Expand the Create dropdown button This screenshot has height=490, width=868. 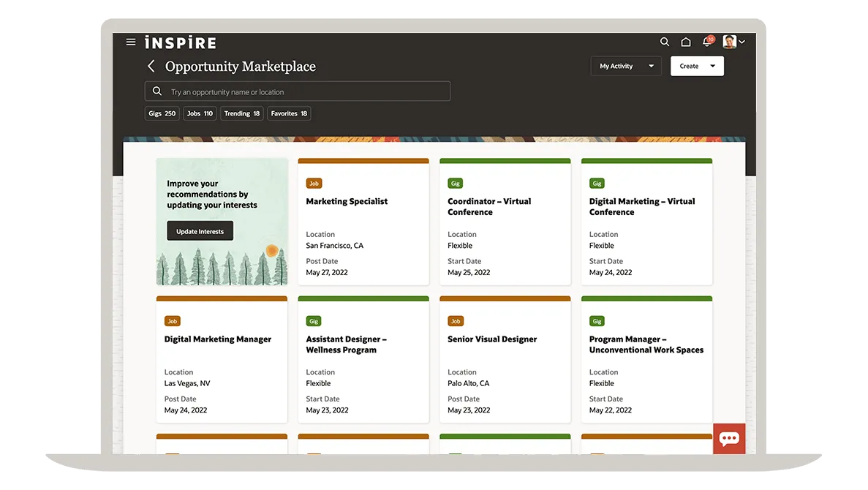[697, 67]
